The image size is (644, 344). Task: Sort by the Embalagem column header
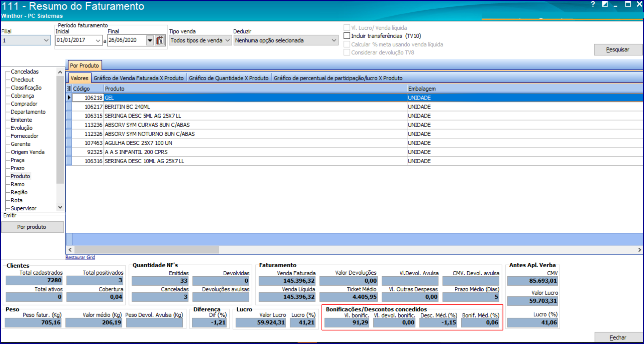(x=525, y=88)
